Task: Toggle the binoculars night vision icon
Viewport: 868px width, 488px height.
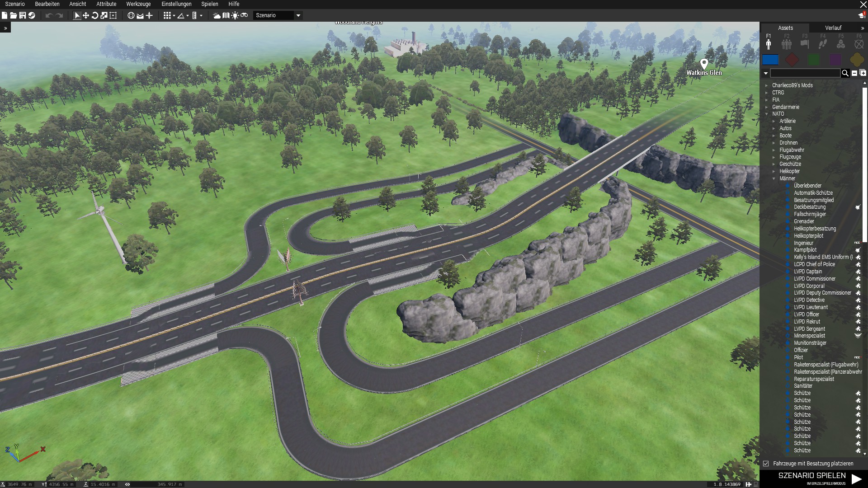Action: (244, 15)
